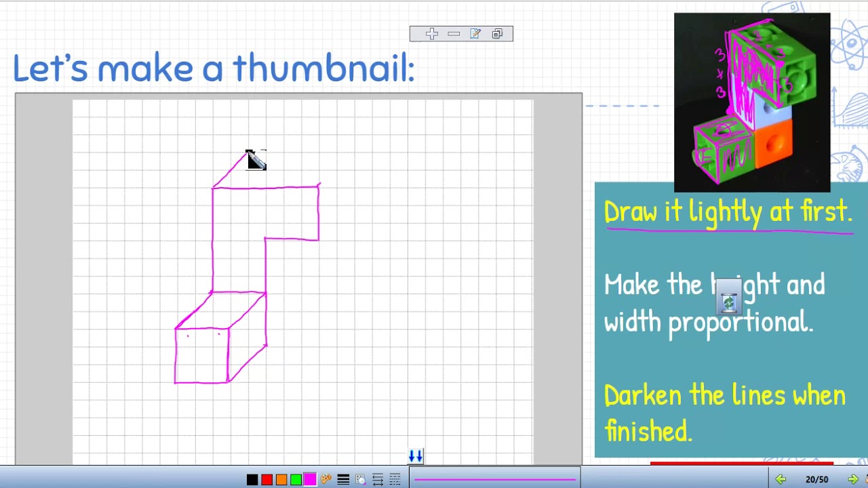The height and width of the screenshot is (488, 868).
Task: Select the black pen color swatch
Action: (x=252, y=480)
